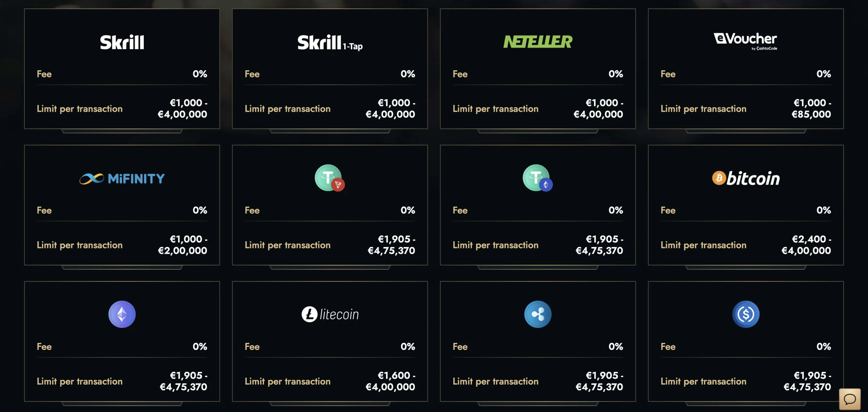Image resolution: width=868 pixels, height=412 pixels.
Task: Click the green Neteller logo
Action: [538, 42]
